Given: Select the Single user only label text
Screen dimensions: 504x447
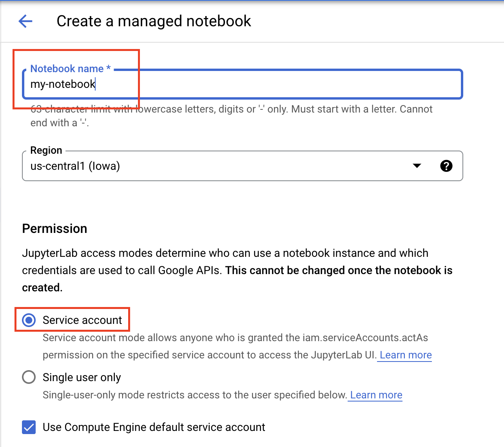Looking at the screenshot, I should [x=81, y=377].
